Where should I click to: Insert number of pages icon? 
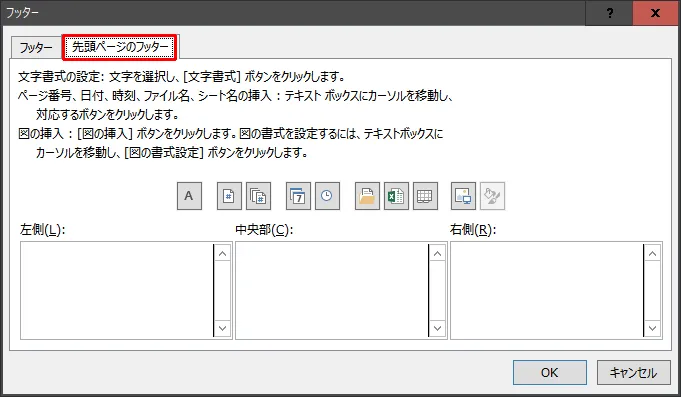click(258, 196)
